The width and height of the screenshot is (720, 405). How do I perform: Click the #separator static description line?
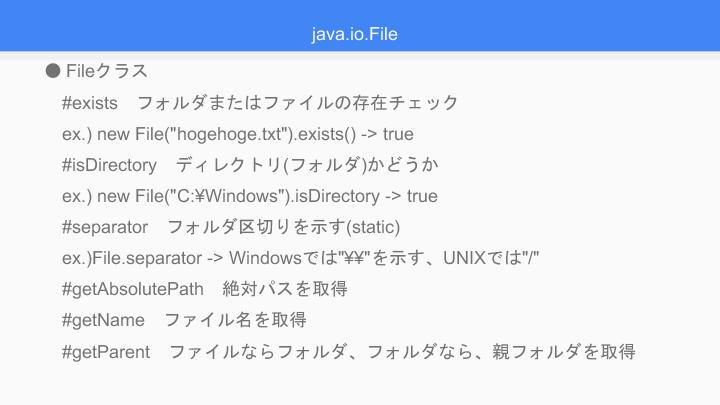(x=231, y=227)
